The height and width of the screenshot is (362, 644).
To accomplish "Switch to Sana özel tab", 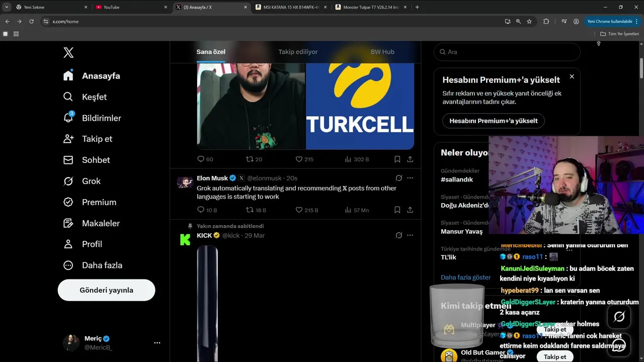I will pyautogui.click(x=211, y=52).
